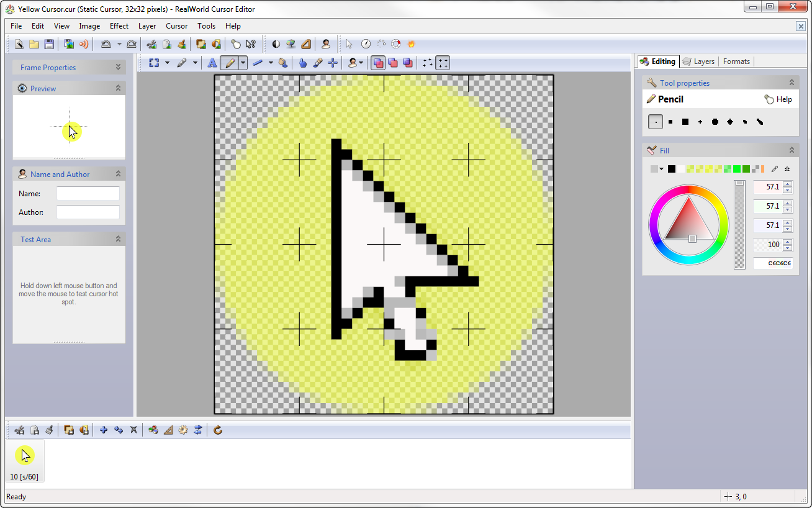Click the Redo arrow icon

tap(132, 44)
